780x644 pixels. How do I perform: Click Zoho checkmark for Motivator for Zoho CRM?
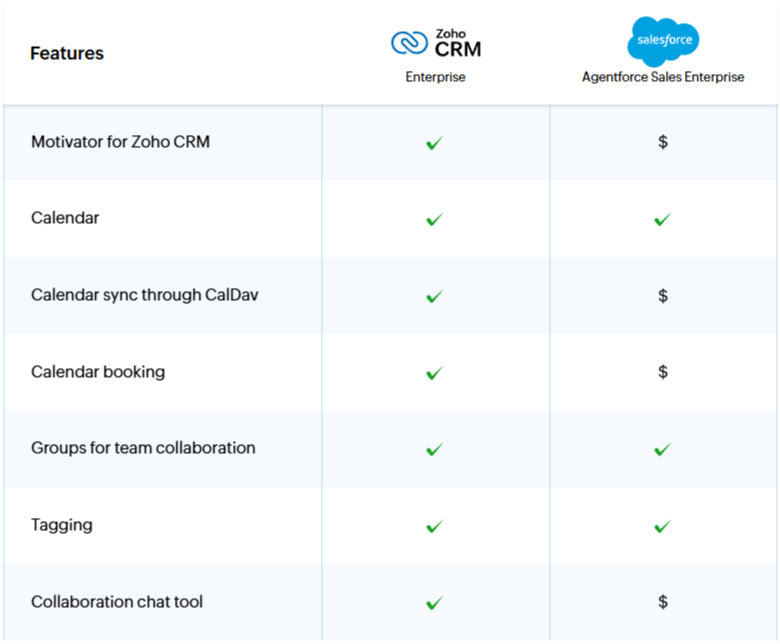(x=434, y=143)
